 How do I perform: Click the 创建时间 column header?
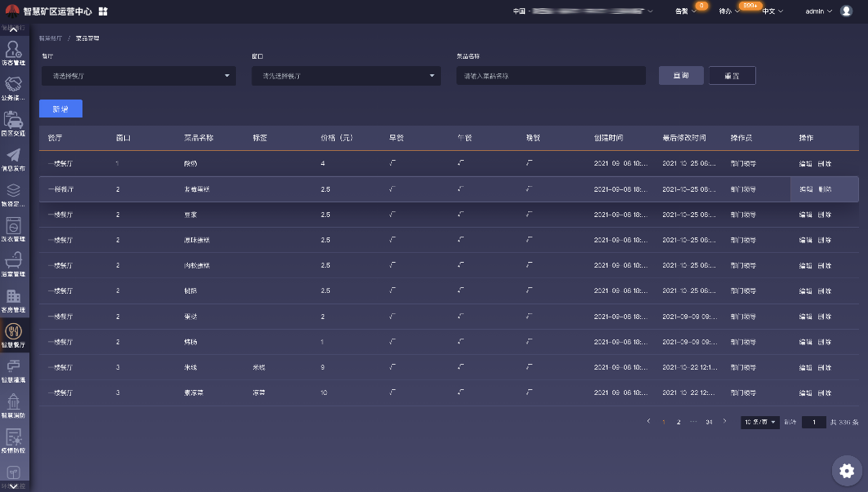[x=608, y=138]
